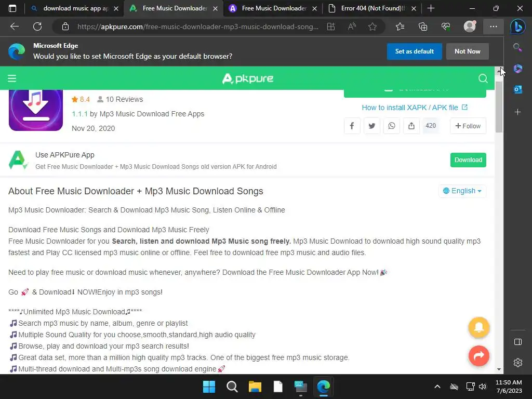Open the Edge profile avatar
This screenshot has width=532, height=399.
pos(470,26)
